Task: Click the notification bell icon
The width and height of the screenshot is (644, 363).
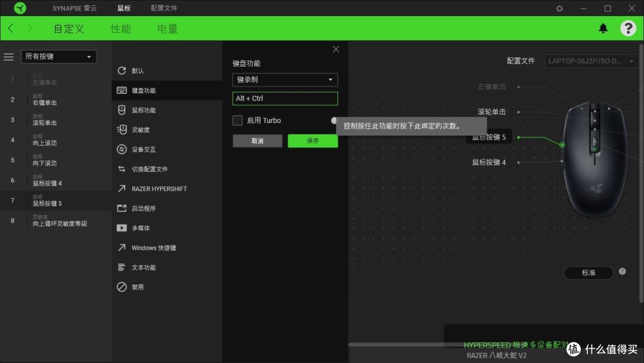Action: point(603,29)
